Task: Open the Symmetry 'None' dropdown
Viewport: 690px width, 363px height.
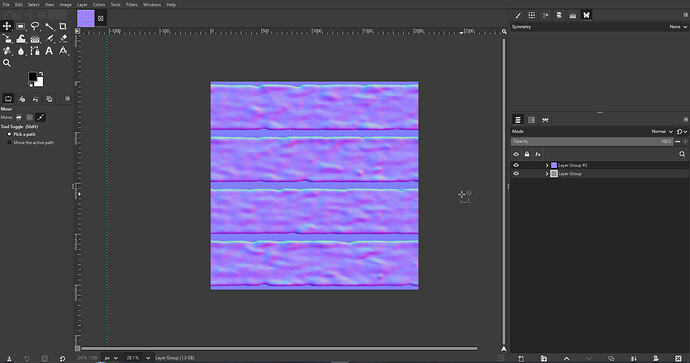Action: pos(678,27)
